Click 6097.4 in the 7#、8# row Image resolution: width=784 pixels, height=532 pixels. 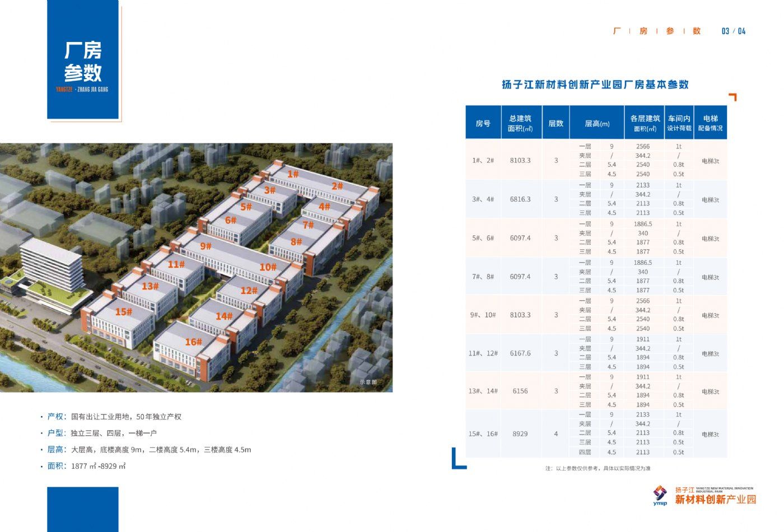tap(520, 277)
